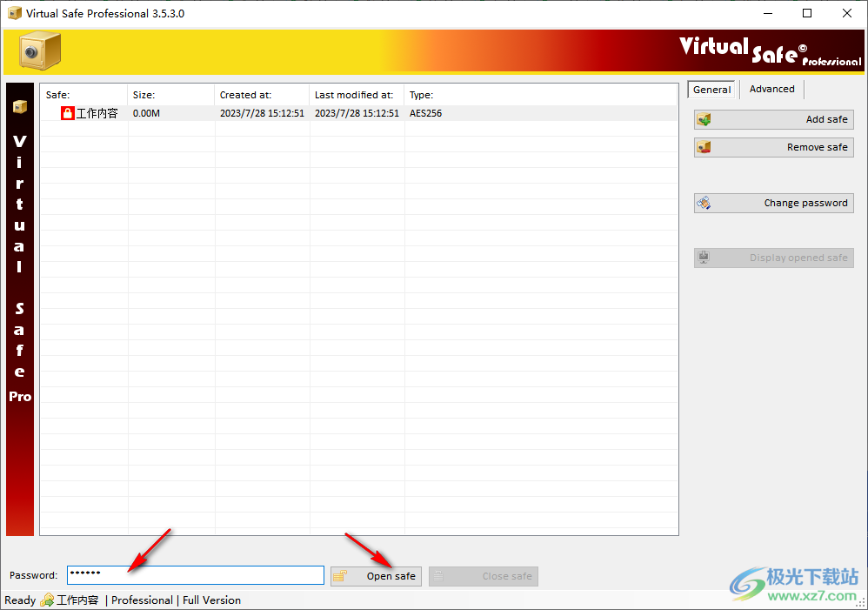Viewport: 868px width, 610px height.
Task: Click the red lock icon beside 工作内容
Action: [68, 114]
